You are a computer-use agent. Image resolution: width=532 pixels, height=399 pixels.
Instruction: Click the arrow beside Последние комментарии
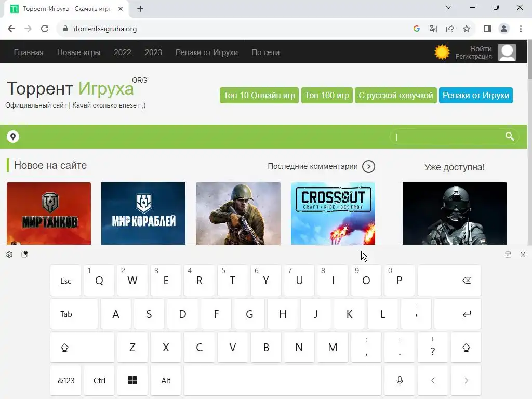(x=368, y=167)
